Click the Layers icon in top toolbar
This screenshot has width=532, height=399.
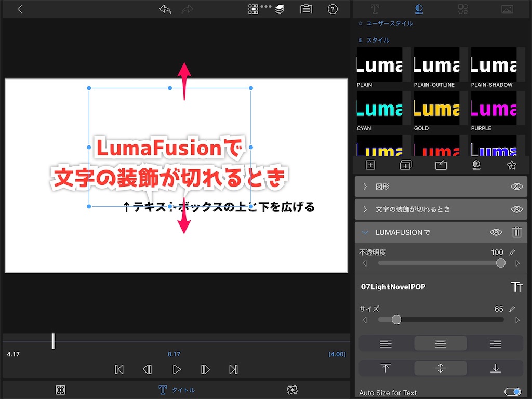(x=280, y=9)
